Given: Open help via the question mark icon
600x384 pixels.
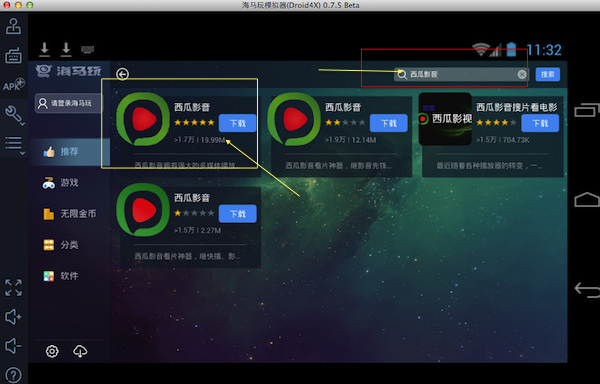Looking at the screenshot, I should [x=13, y=376].
